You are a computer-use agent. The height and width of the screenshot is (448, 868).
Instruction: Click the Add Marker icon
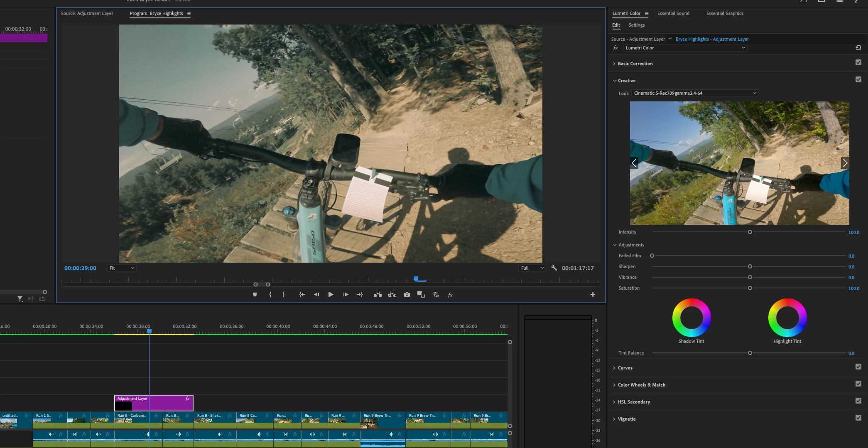pyautogui.click(x=255, y=295)
